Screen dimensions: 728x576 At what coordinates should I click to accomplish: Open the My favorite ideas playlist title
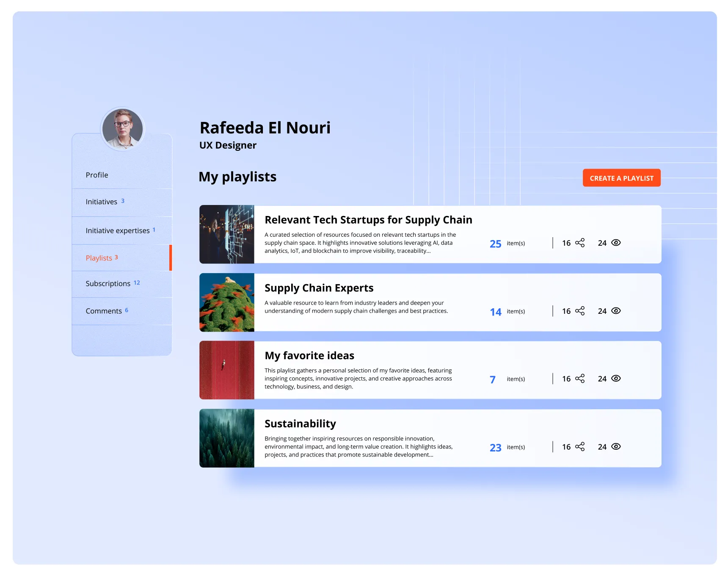(309, 355)
